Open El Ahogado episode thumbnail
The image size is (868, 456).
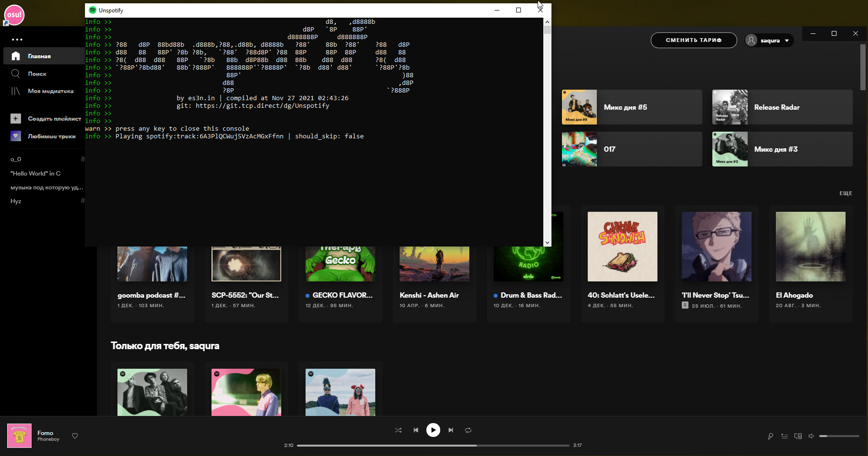tap(811, 247)
